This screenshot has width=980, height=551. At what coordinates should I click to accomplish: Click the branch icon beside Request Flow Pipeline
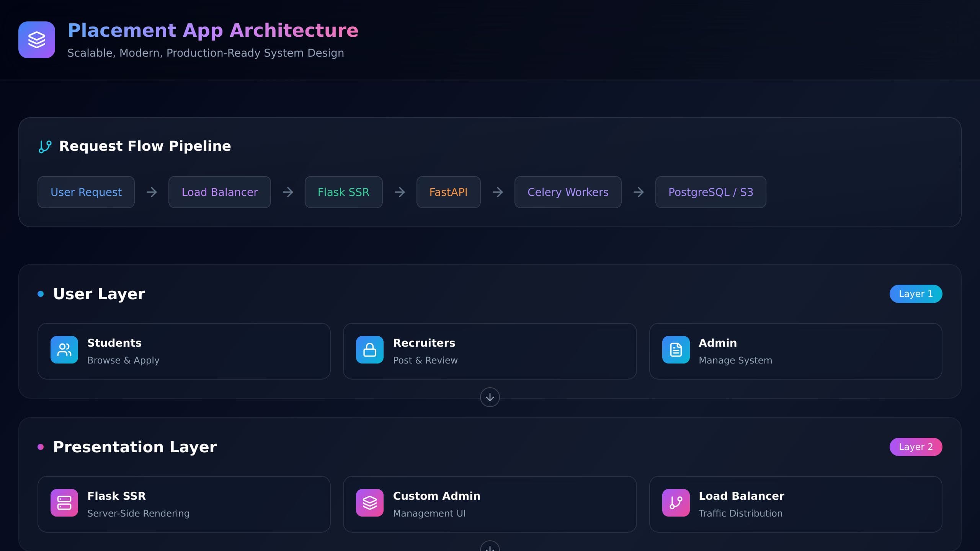45,147
